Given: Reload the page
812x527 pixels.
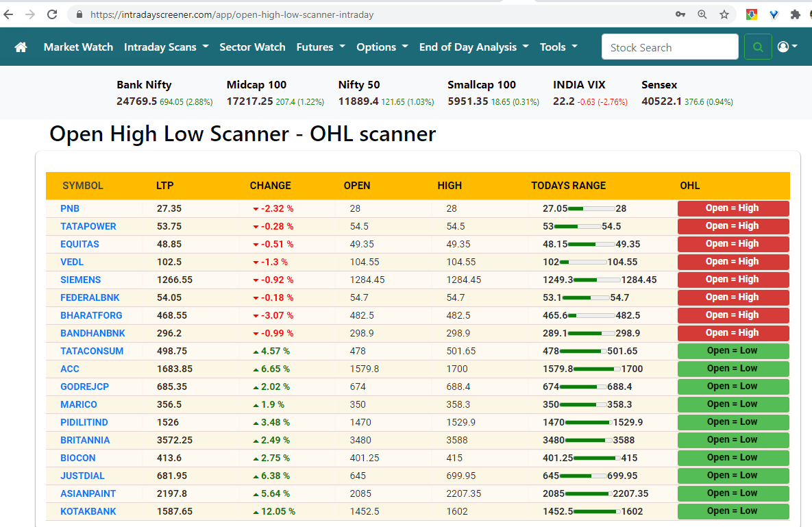Looking at the screenshot, I should (x=52, y=14).
